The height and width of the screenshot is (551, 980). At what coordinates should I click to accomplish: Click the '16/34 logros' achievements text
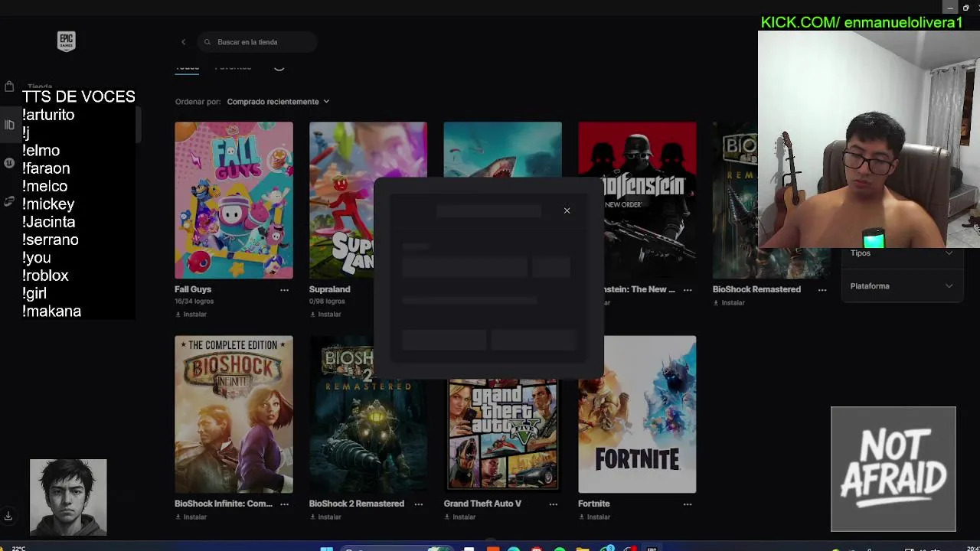pyautogui.click(x=194, y=302)
